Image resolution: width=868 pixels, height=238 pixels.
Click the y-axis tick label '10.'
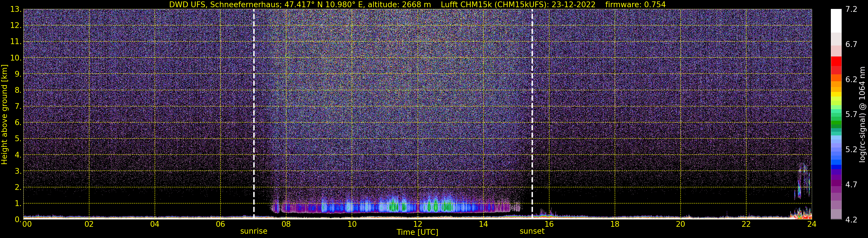click(x=16, y=58)
